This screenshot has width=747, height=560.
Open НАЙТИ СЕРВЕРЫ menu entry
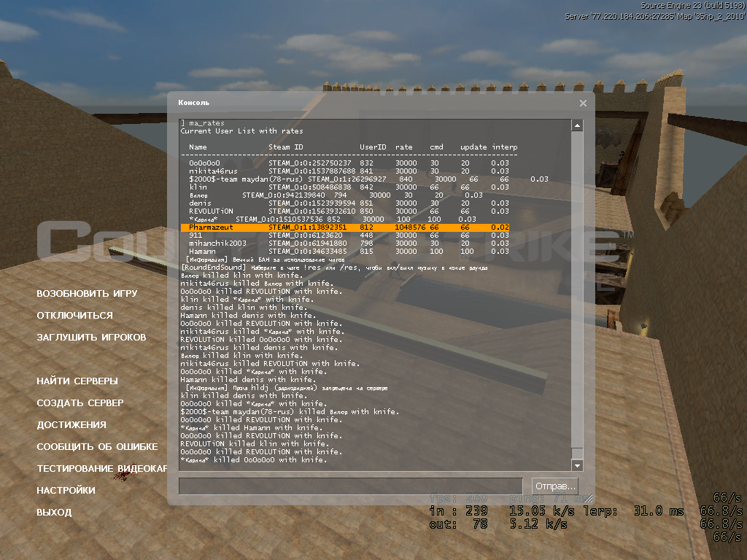tap(77, 381)
